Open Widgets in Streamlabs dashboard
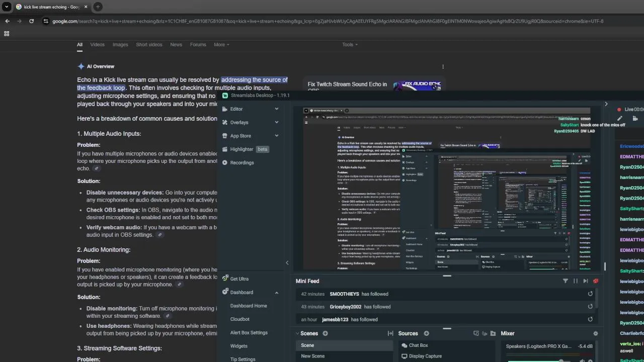This screenshot has height=362, width=644. click(x=239, y=346)
